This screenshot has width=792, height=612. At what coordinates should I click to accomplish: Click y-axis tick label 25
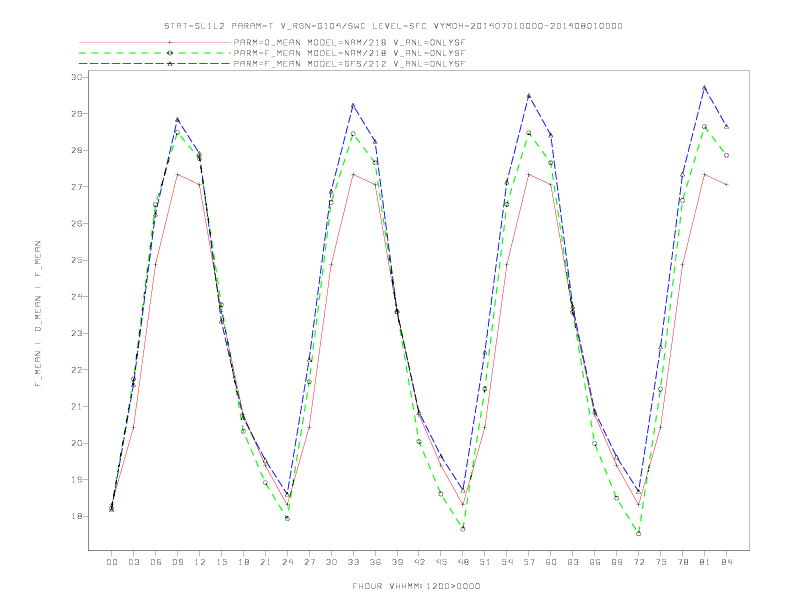pyautogui.click(x=77, y=260)
